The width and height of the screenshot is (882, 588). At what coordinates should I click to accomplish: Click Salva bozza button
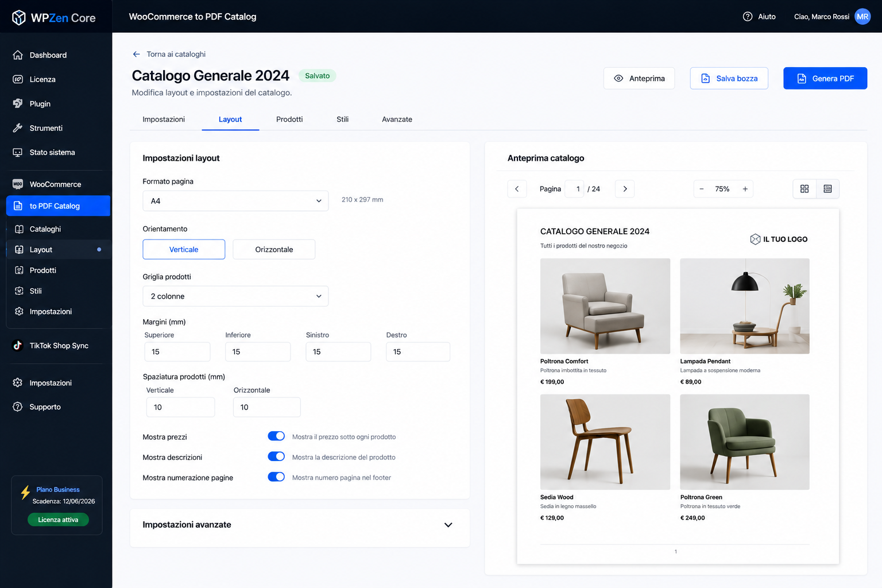click(729, 78)
